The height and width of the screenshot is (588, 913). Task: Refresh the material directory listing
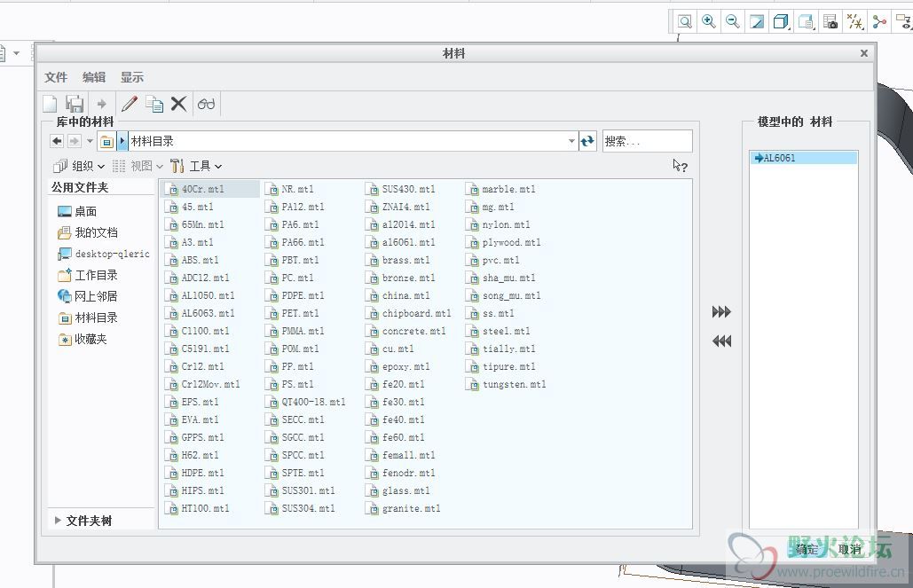point(587,141)
